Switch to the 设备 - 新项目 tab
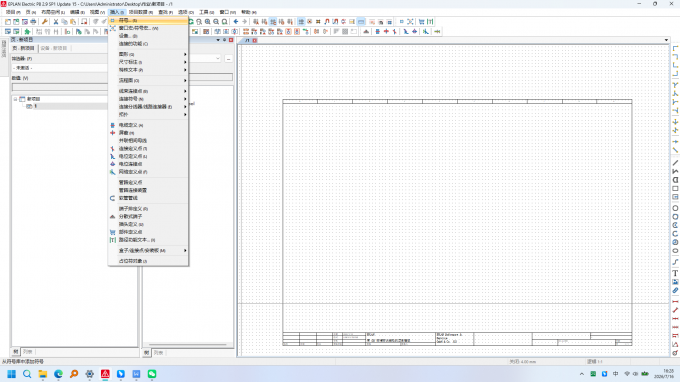Screen dimensions: 680x382 pyautogui.click(x=54, y=48)
